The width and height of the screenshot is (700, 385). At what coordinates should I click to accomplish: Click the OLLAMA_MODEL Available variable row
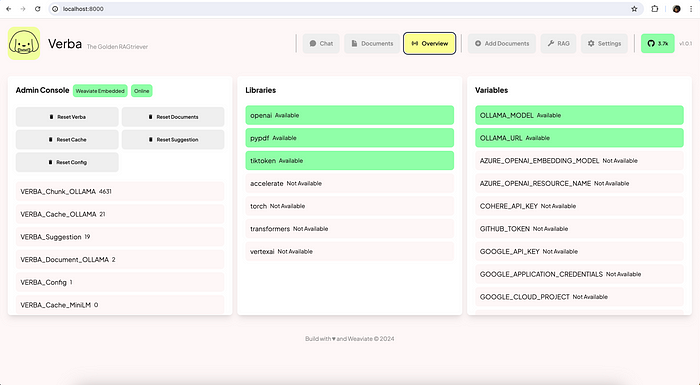579,115
